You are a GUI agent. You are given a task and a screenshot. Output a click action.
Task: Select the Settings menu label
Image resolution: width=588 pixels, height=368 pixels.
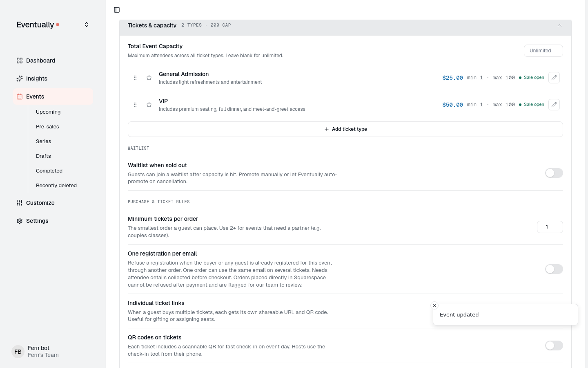37,221
